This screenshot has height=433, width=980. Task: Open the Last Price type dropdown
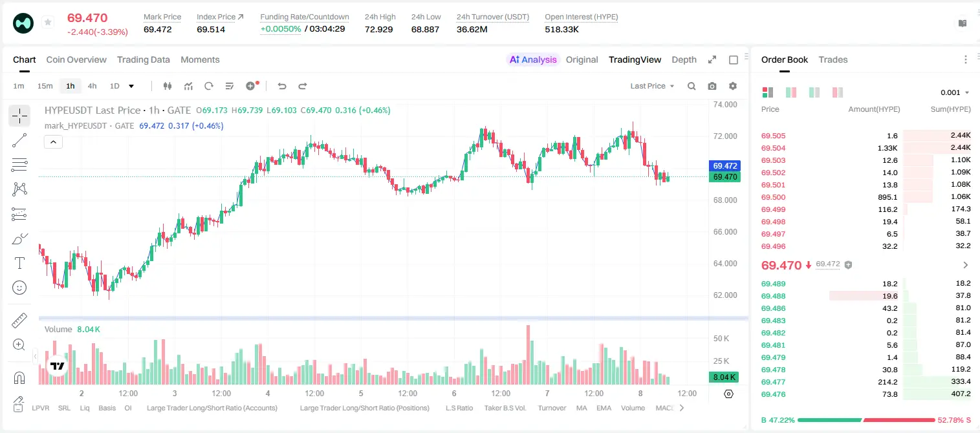click(652, 86)
